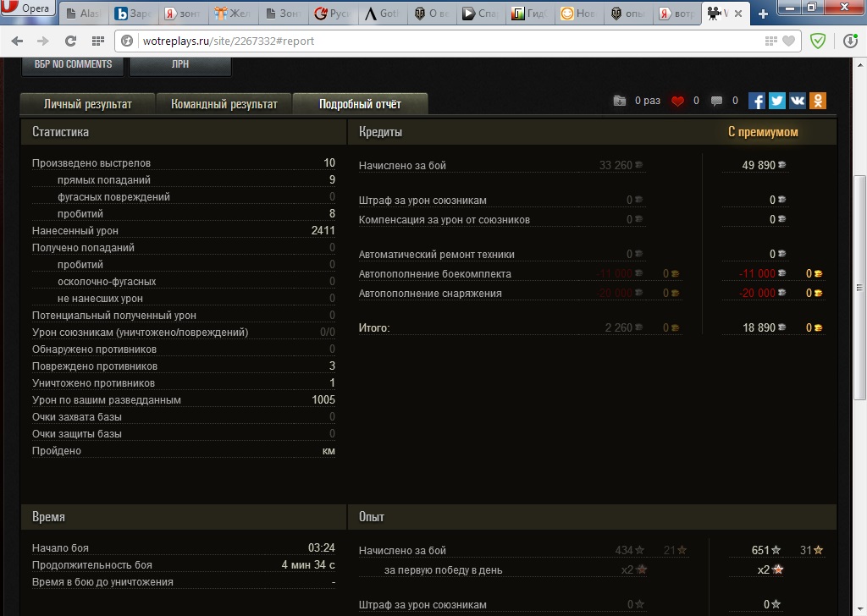Screen dimensions: 867x616
Task: Like the replay with heart icon
Action: pos(677,102)
